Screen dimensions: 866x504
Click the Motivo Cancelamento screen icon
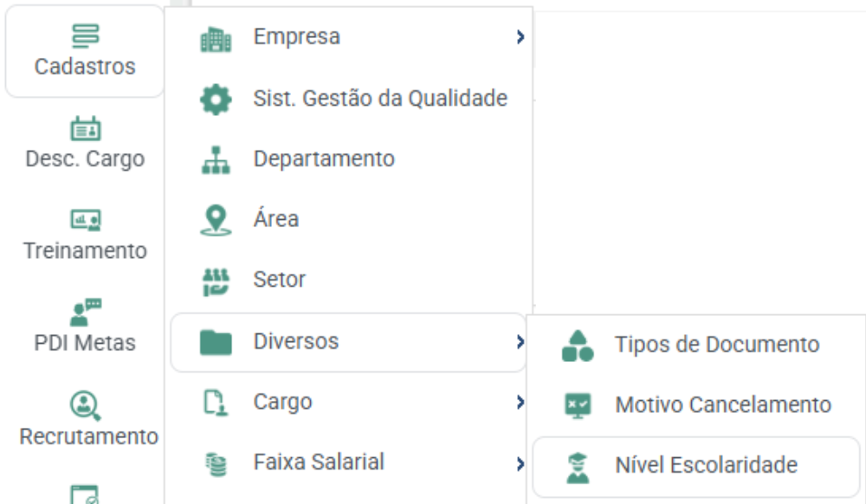(578, 406)
